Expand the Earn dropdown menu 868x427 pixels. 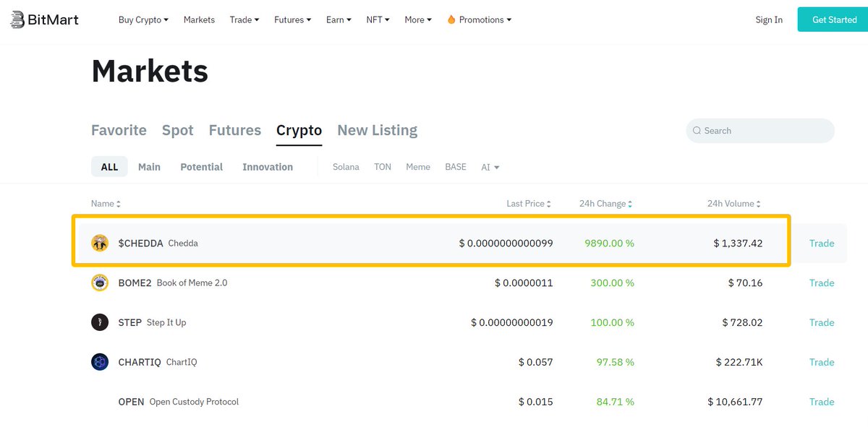(x=339, y=20)
